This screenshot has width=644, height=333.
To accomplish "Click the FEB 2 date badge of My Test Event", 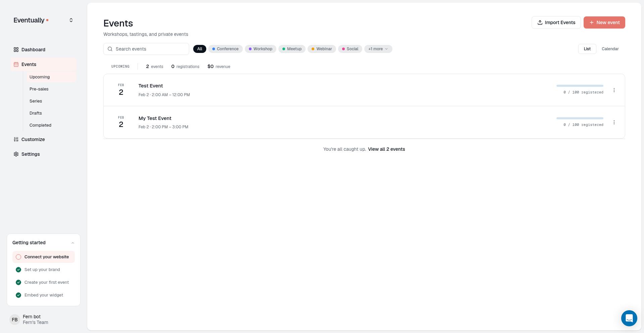I will pos(121,122).
